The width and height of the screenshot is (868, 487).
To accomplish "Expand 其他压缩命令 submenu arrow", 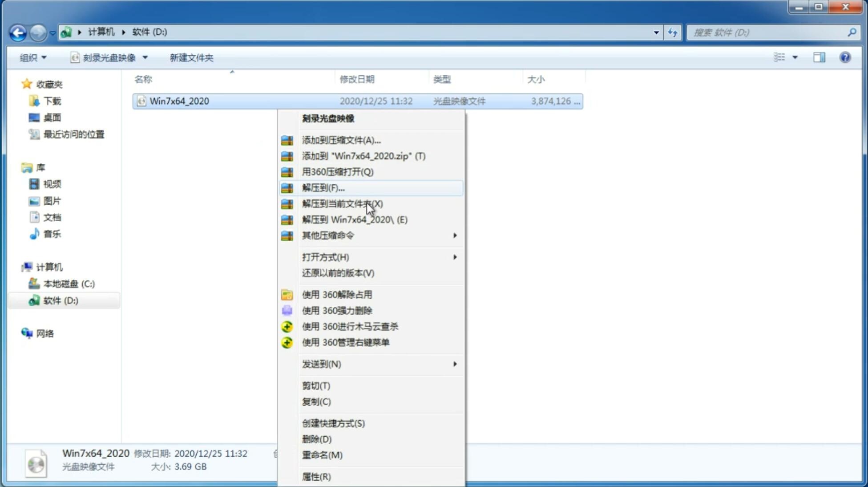I will pos(454,235).
